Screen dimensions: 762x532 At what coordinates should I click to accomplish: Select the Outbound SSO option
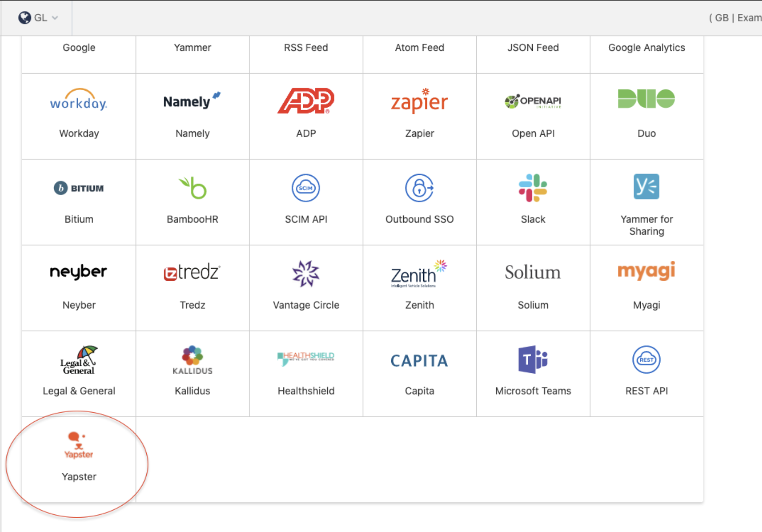click(419, 199)
